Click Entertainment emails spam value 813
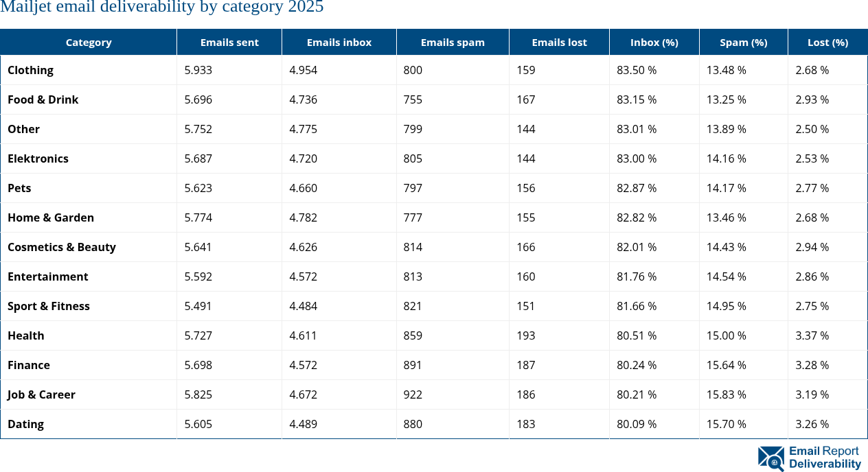This screenshot has width=868, height=472. point(413,276)
